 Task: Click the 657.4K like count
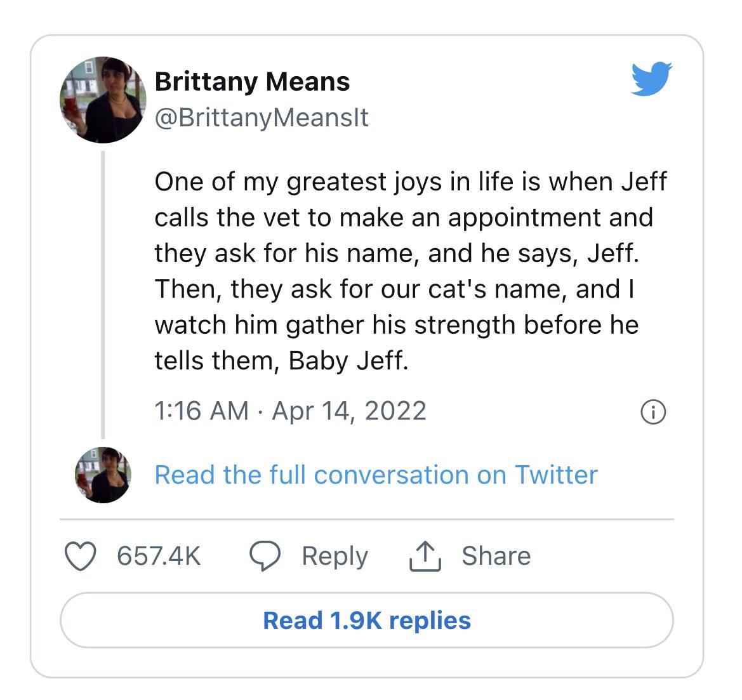[158, 555]
